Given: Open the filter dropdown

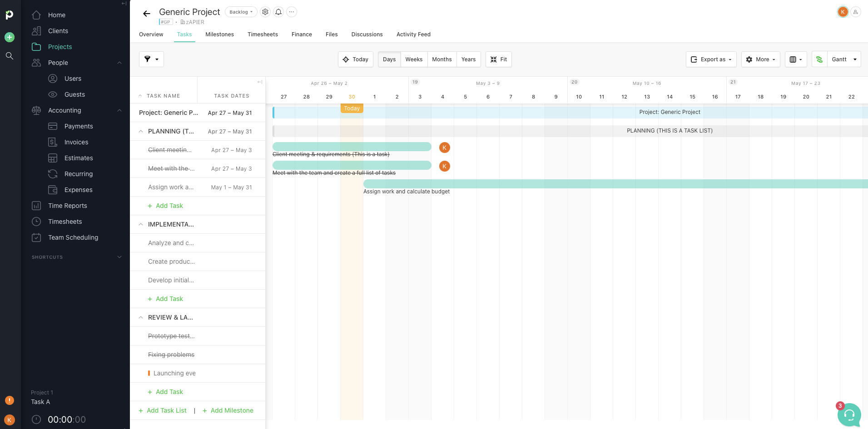Looking at the screenshot, I should click(151, 59).
